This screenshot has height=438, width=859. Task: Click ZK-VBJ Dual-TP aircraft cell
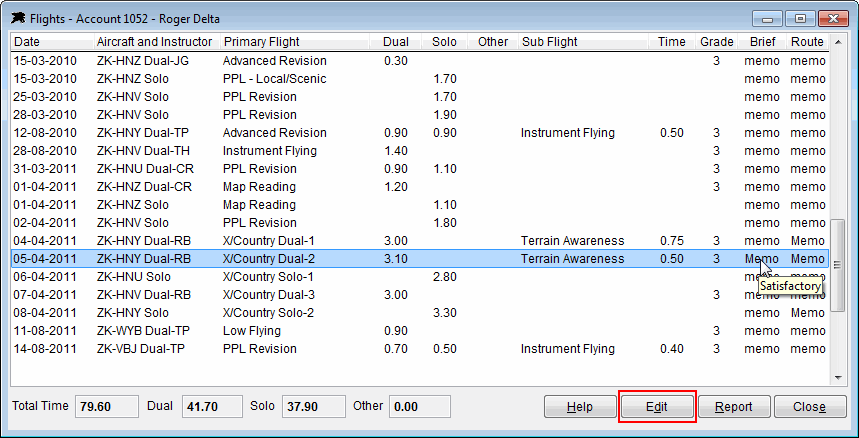coord(143,349)
